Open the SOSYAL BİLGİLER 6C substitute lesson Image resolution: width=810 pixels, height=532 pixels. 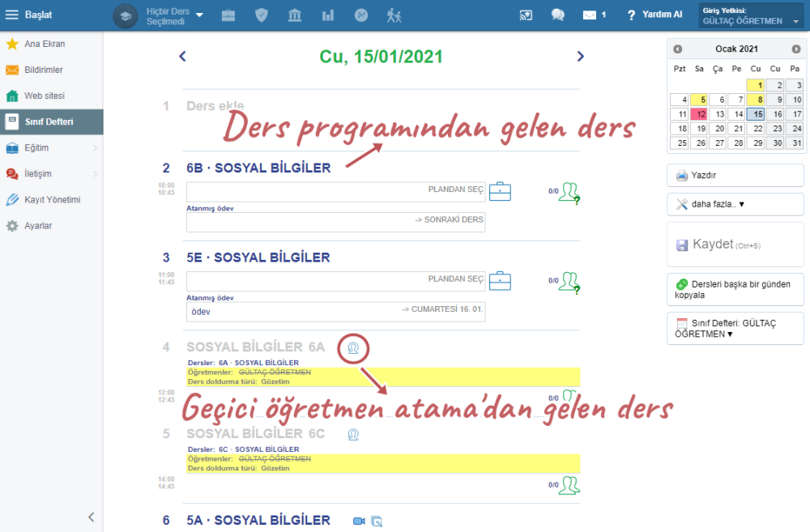point(256,433)
